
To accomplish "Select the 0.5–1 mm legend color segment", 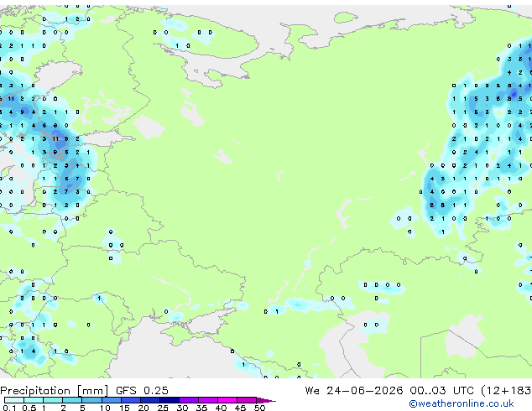I will coord(34,400).
